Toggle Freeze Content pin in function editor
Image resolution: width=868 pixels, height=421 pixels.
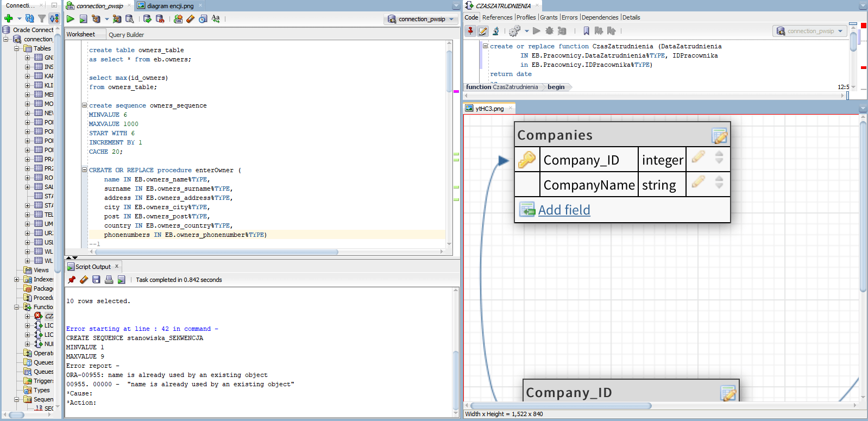[470, 31]
